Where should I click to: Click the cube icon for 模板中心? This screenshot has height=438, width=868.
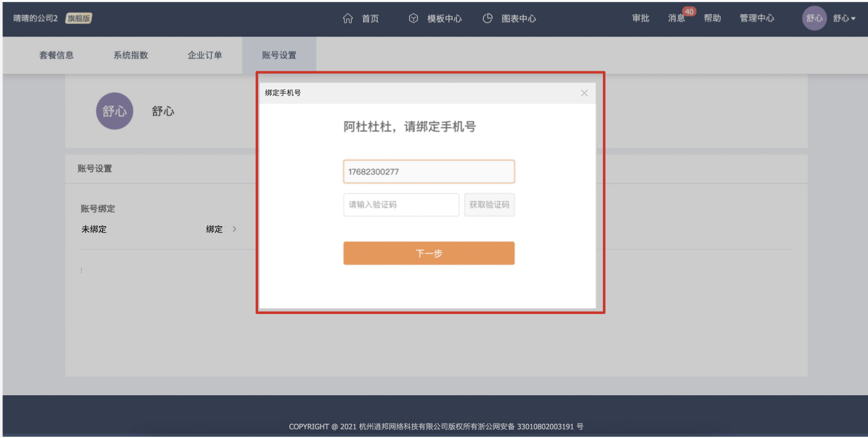pos(414,19)
